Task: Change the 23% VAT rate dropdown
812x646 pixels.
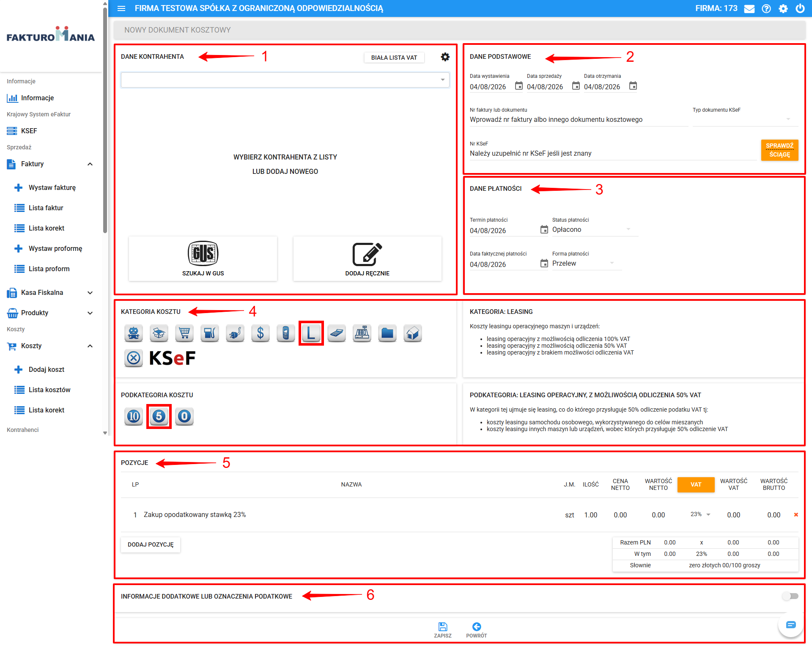Action: (700, 514)
